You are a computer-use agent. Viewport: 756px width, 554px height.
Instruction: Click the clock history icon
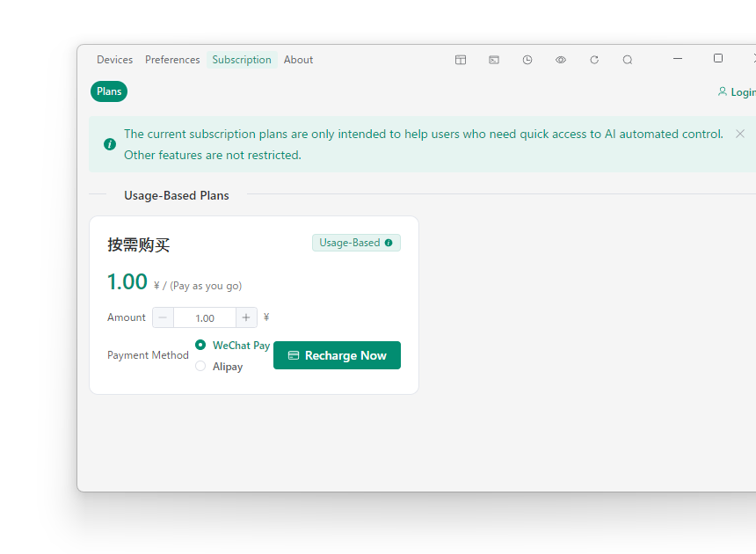coord(527,60)
